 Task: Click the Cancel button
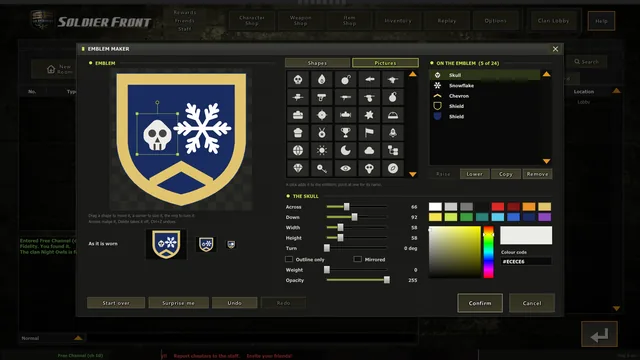point(532,303)
